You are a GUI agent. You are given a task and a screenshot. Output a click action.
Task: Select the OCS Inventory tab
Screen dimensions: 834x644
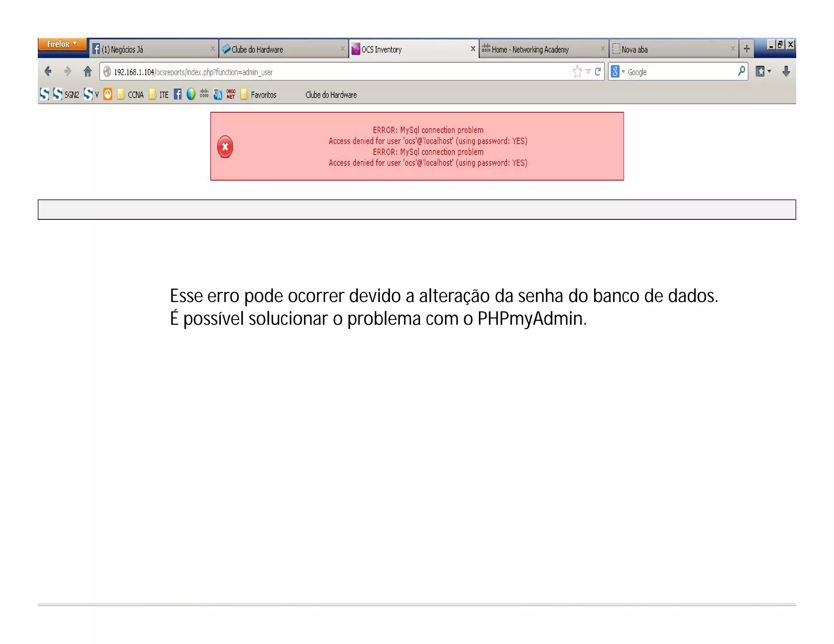coord(413,49)
